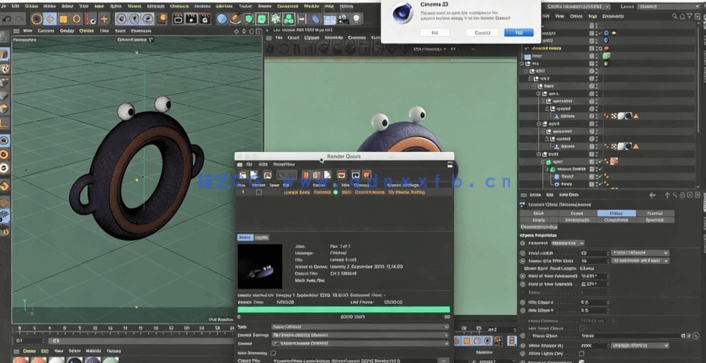Image resolution: width=706 pixels, height=363 pixels.
Task: Click the Object manager search magnifier icon
Action: pyautogui.click(x=674, y=16)
